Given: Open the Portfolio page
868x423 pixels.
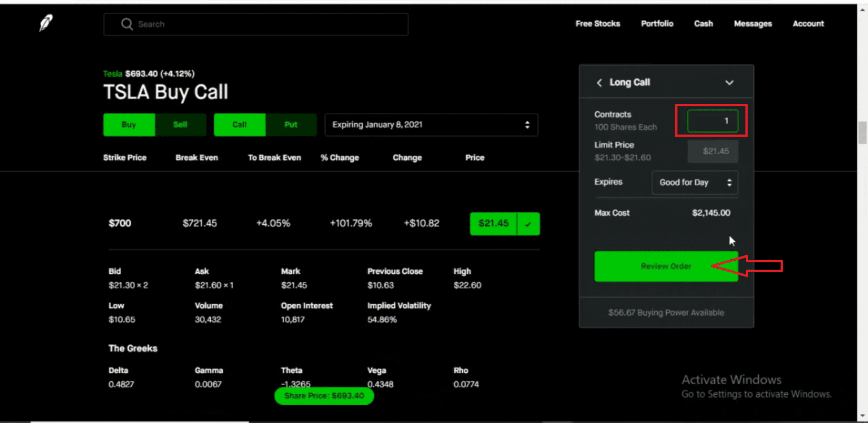Looking at the screenshot, I should [657, 24].
